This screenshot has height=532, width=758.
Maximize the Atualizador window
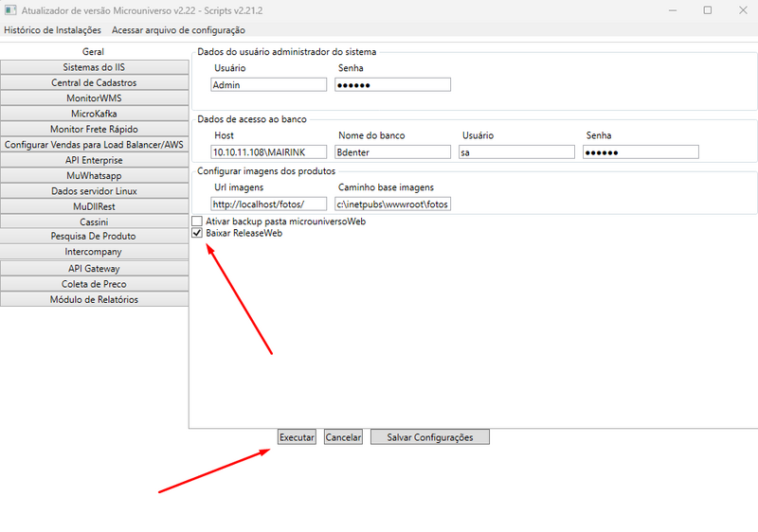pyautogui.click(x=707, y=10)
